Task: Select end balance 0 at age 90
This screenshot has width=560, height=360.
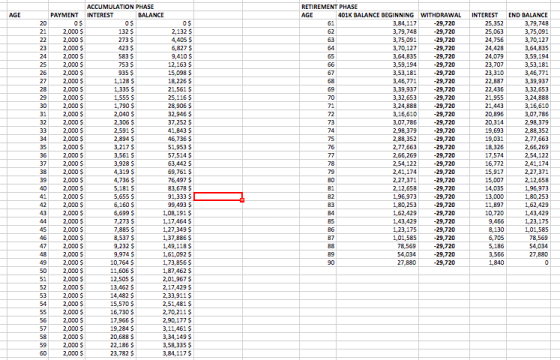Action: (x=528, y=262)
